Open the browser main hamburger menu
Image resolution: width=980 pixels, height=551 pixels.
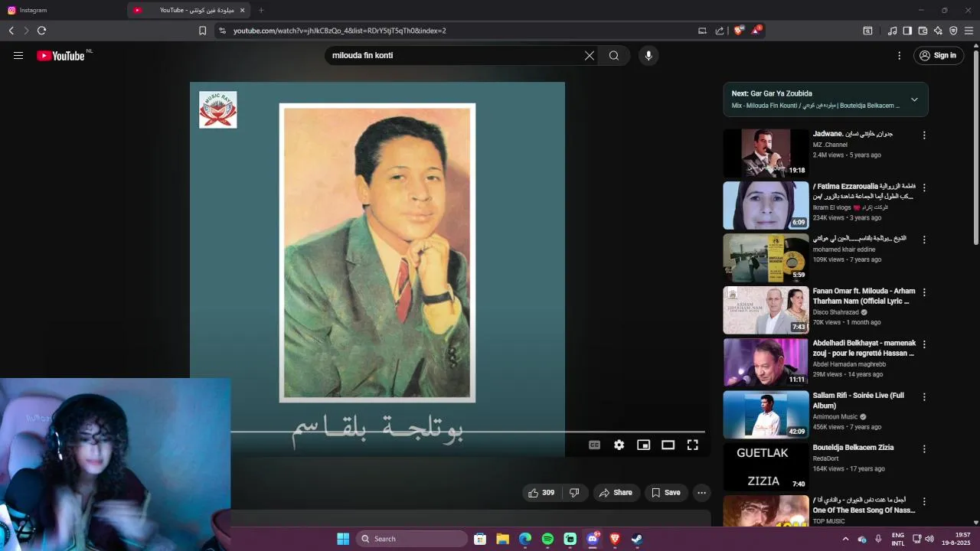coord(969,31)
